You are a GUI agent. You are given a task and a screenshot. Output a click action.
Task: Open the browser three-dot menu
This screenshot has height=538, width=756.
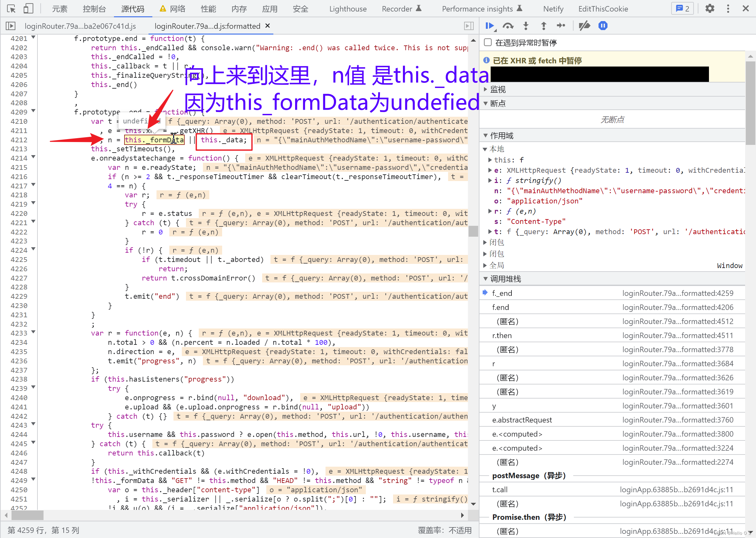(x=728, y=9)
